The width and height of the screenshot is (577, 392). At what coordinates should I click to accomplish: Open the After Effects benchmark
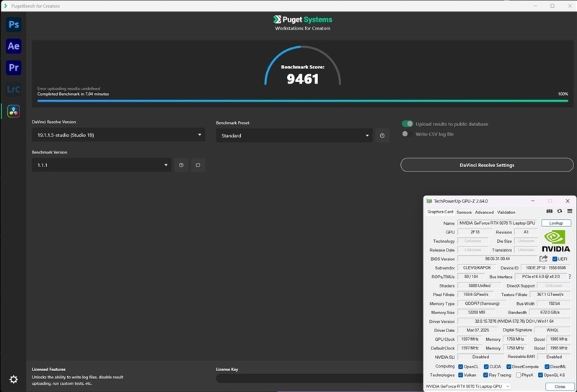(x=14, y=46)
